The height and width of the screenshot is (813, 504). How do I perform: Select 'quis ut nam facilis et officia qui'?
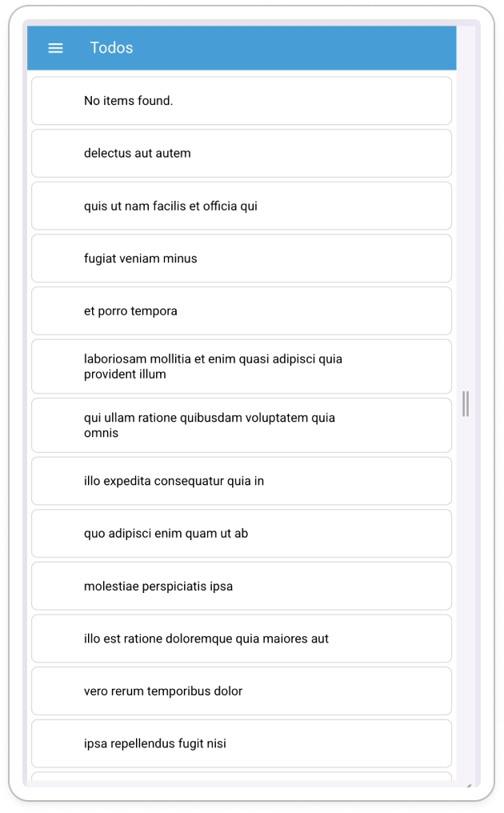tap(241, 206)
